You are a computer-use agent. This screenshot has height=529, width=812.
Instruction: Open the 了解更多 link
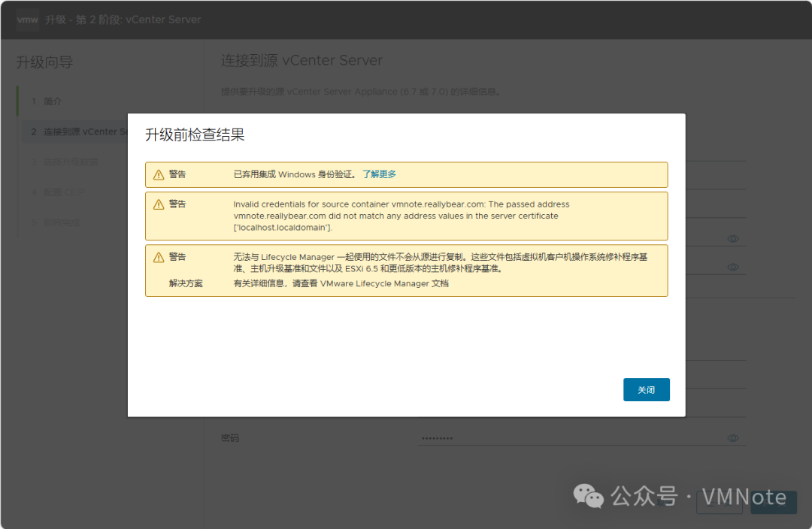379,174
